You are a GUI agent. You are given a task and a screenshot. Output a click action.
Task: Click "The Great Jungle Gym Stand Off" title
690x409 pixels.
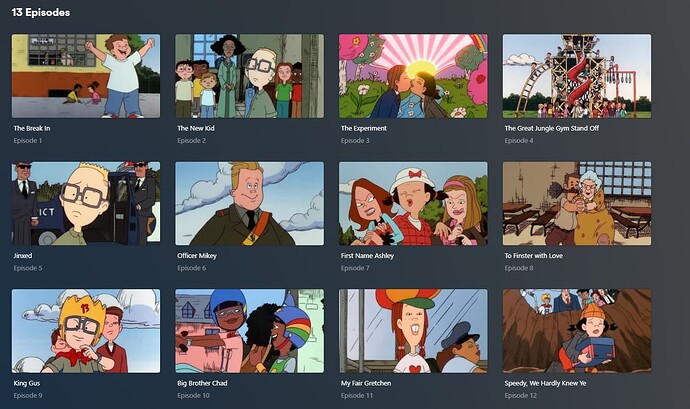[551, 128]
